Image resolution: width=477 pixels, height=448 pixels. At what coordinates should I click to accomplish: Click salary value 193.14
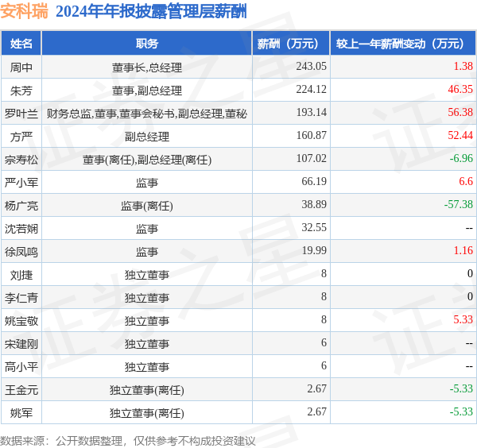click(311, 112)
